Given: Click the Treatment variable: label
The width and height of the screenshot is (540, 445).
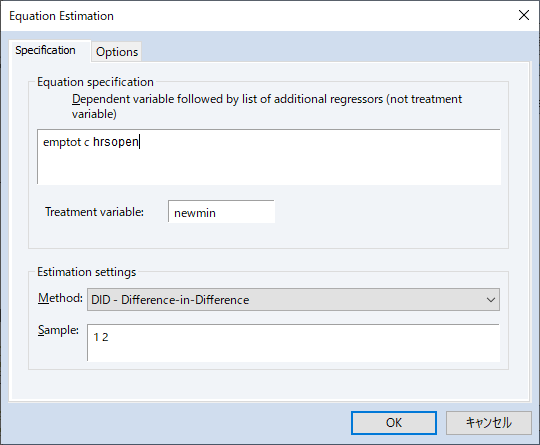Looking at the screenshot, I should tap(94, 211).
